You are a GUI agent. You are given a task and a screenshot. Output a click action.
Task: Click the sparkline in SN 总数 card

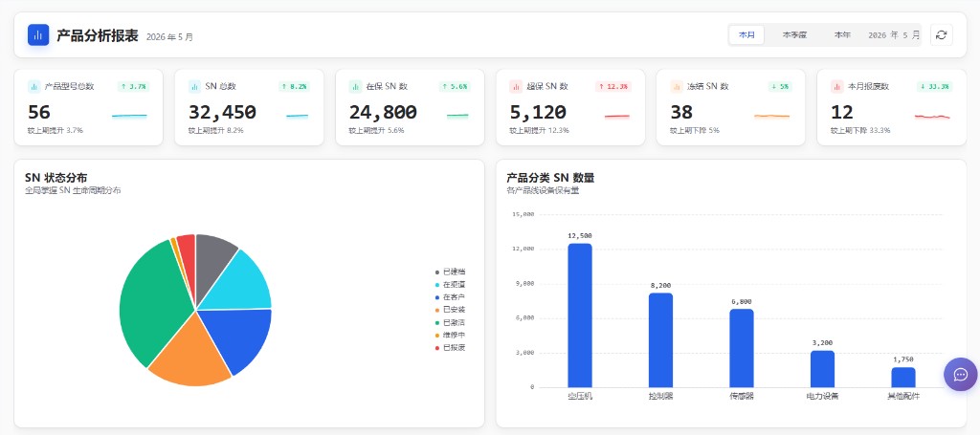point(297,116)
